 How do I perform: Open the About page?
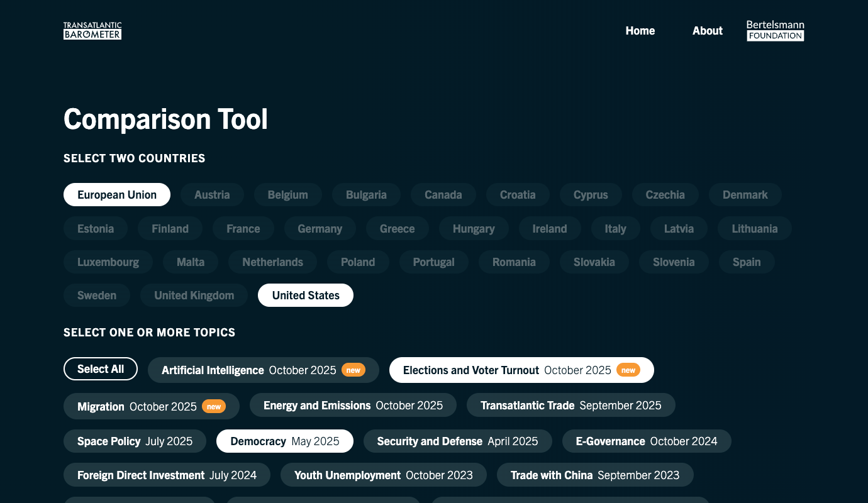707,31
